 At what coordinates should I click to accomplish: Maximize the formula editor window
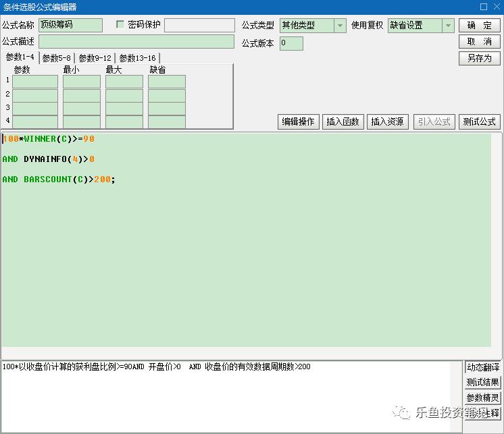[x=484, y=7]
